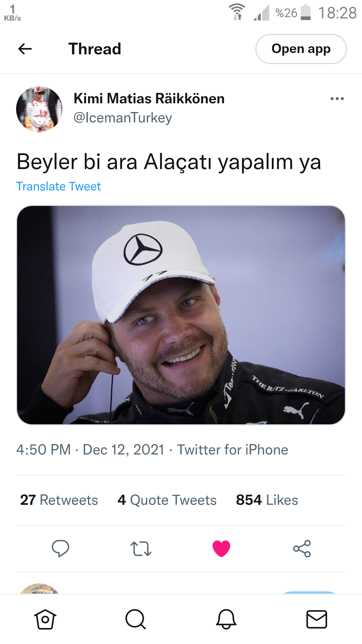Tap the Wi-Fi status bar icon
362x644 pixels.
coord(237,12)
